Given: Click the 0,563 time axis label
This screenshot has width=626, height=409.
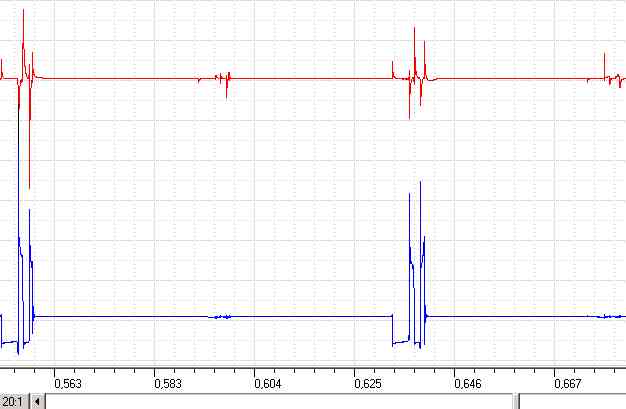Looking at the screenshot, I should [x=68, y=384].
